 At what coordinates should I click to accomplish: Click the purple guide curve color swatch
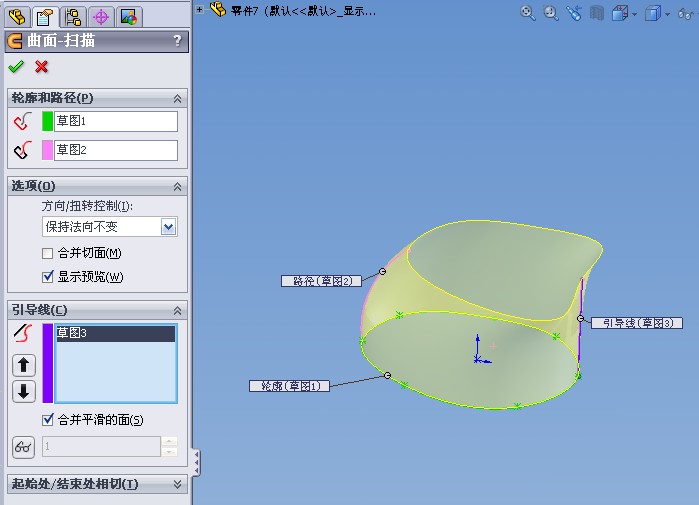pos(47,363)
